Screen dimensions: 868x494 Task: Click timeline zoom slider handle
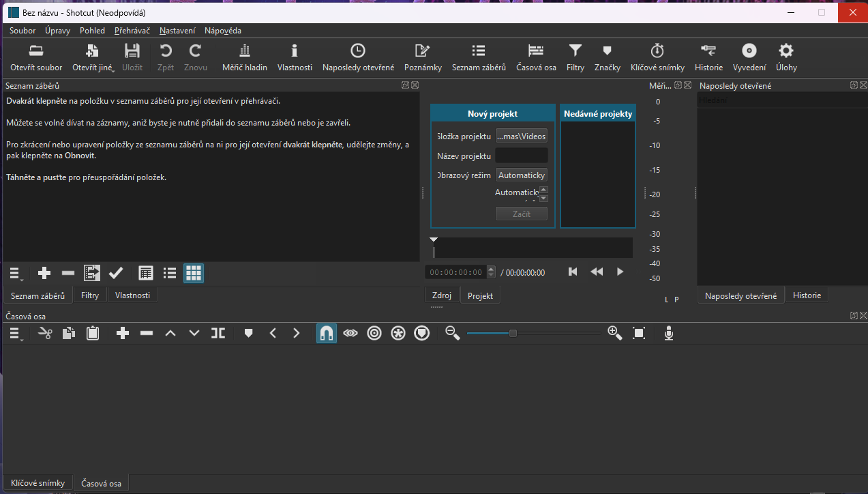[x=513, y=333]
